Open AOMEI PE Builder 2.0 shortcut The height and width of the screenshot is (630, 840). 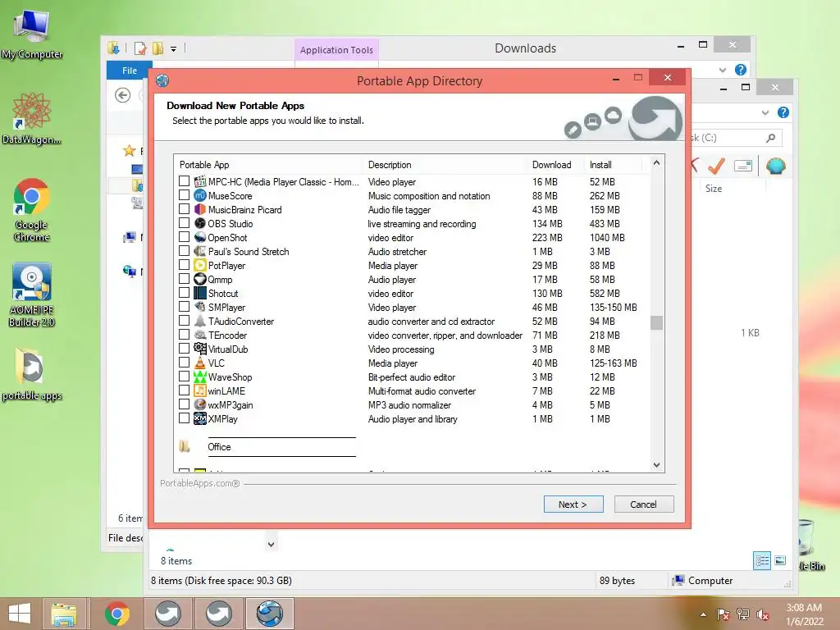tap(32, 294)
